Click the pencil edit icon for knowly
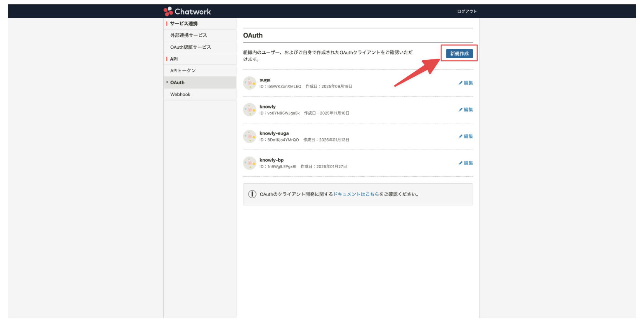Viewport: 644px width, 322px height. [461, 110]
